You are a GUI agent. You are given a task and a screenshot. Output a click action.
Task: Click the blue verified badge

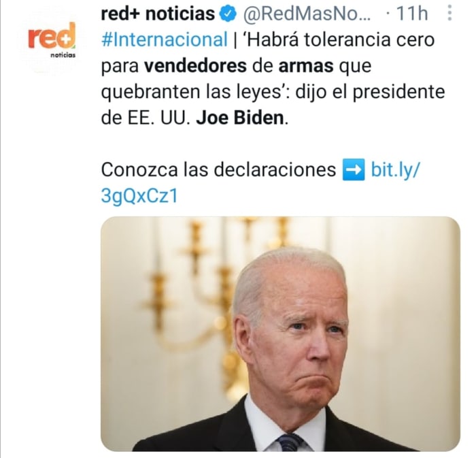click(x=228, y=14)
